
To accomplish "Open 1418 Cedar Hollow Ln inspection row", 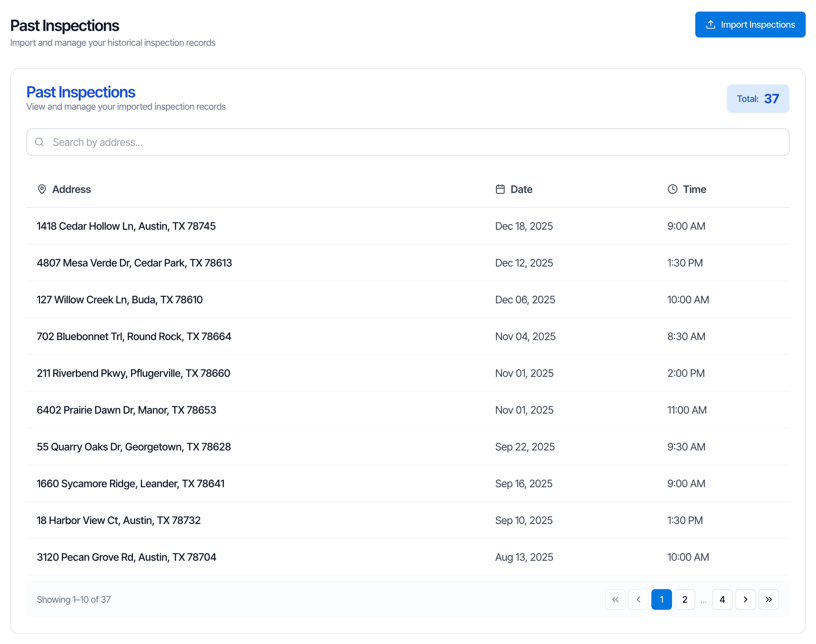I will (408, 226).
